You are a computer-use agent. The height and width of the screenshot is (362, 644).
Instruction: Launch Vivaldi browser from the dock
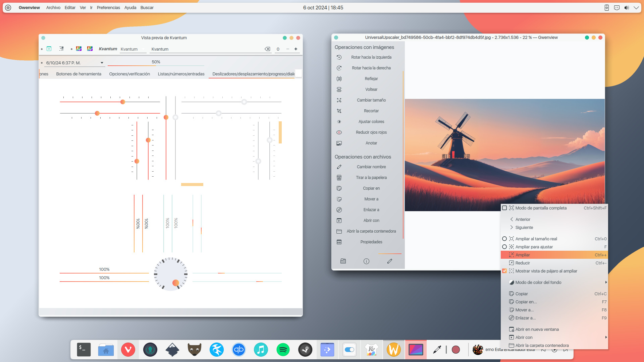coord(128,350)
